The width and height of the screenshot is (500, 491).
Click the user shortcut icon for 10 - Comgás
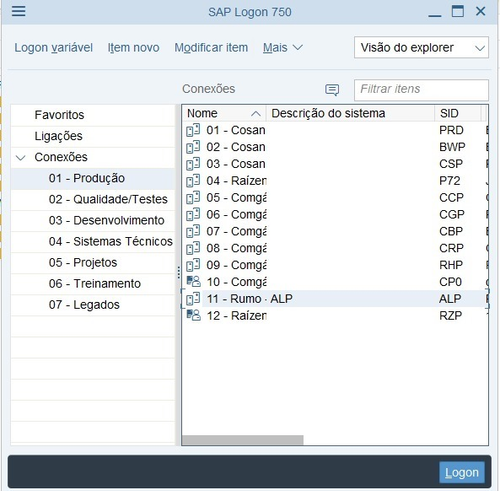pyautogui.click(x=193, y=282)
